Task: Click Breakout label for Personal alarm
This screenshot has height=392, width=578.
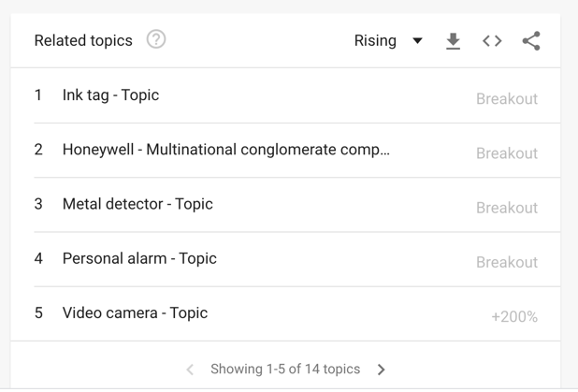Action: click(x=507, y=263)
